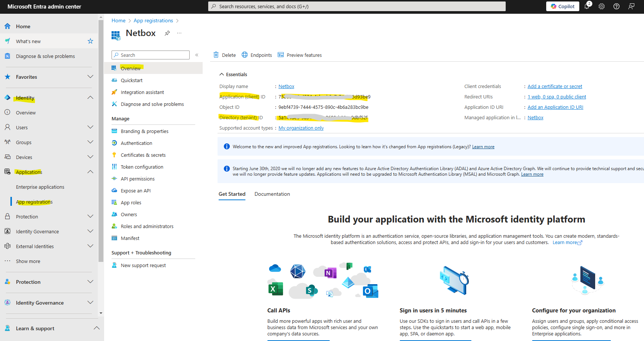Open the settings gear icon
This screenshot has width=644, height=341.
602,6
